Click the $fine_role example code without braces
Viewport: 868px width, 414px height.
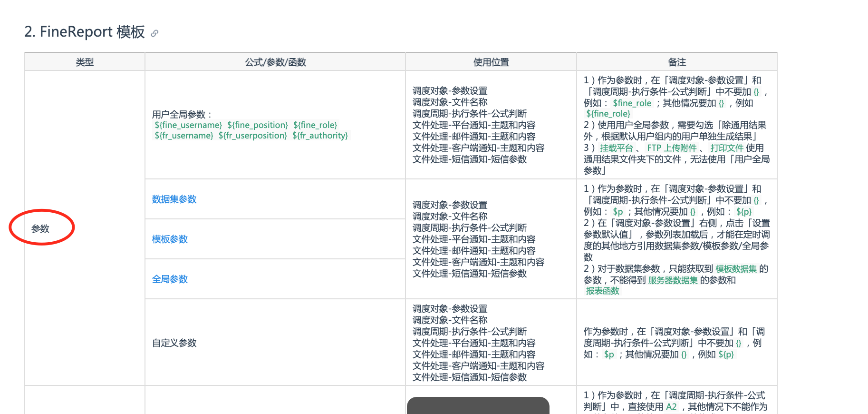pyautogui.click(x=632, y=103)
